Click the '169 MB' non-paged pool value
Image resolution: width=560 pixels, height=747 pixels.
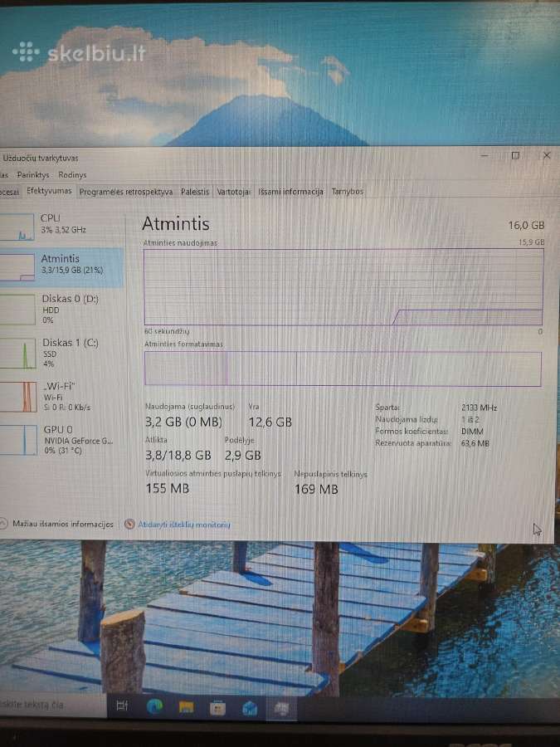316,489
